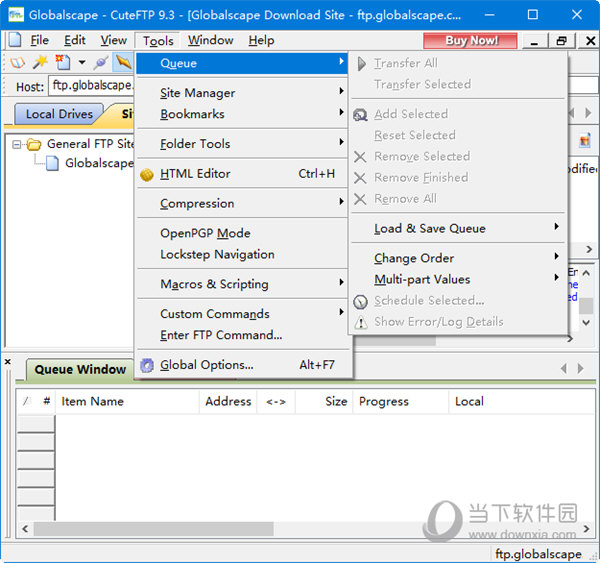The height and width of the screenshot is (563, 600).
Task: Open HTML Editor menu entry
Action: [242, 173]
